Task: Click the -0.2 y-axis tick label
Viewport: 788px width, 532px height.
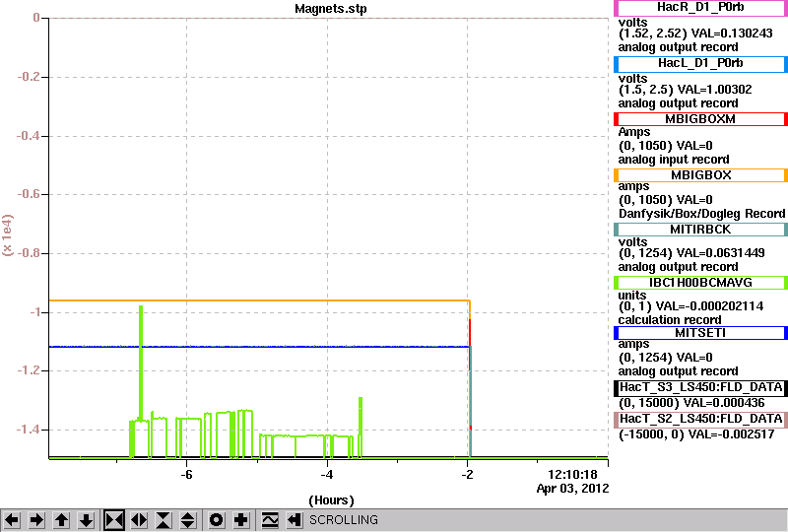Action: tap(29, 78)
